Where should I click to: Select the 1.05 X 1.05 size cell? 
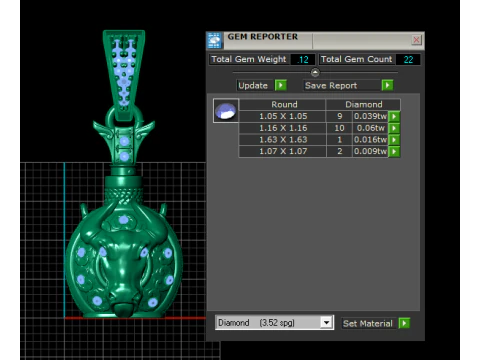coord(282,116)
